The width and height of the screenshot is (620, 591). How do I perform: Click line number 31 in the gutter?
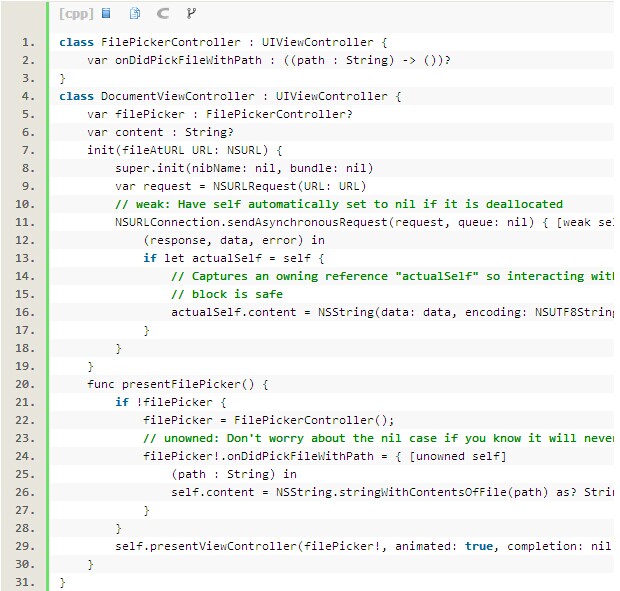(26, 581)
